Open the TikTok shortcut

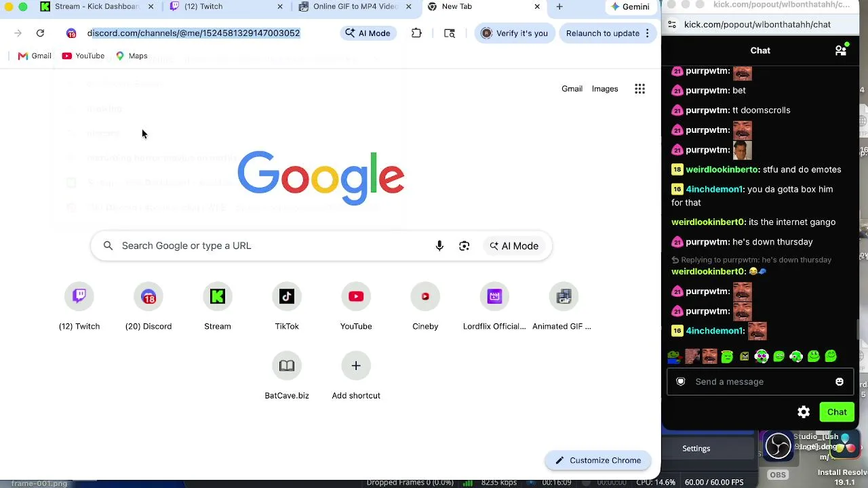287,307
